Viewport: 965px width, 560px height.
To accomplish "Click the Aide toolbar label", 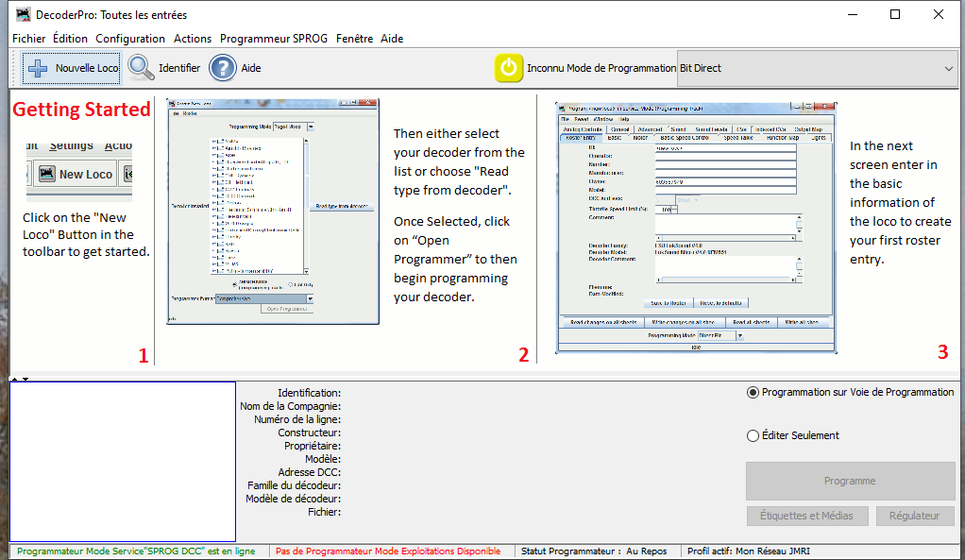I will [250, 68].
